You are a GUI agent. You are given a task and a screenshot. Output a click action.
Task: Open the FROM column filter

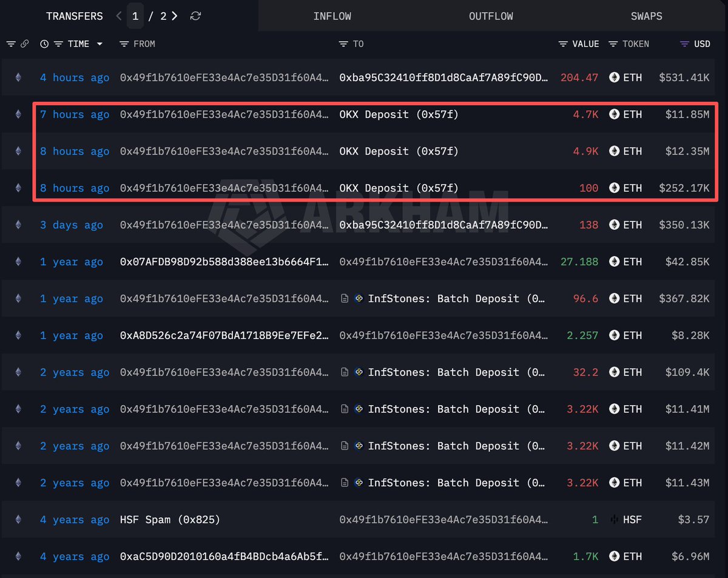[124, 44]
